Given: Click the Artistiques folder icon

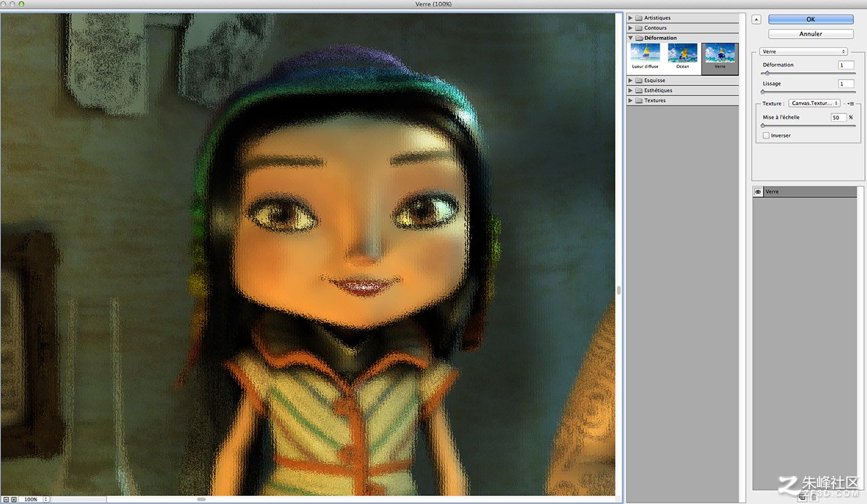Looking at the screenshot, I should pyautogui.click(x=639, y=18).
